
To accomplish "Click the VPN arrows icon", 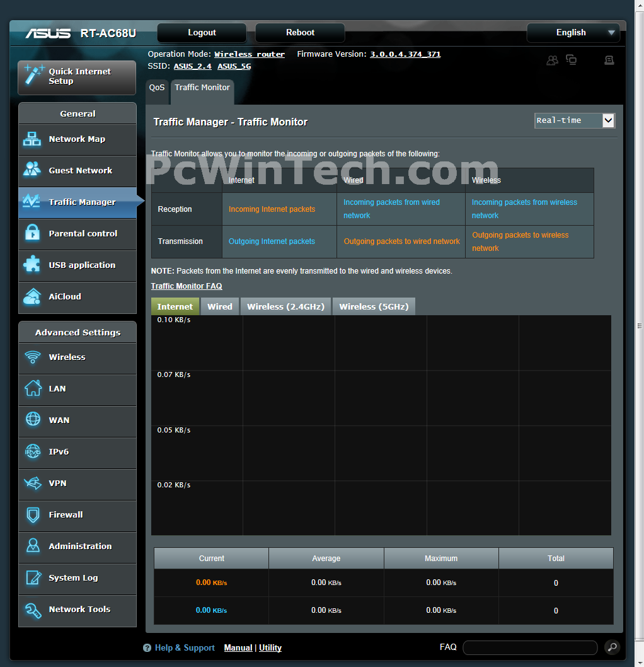I will tap(33, 483).
